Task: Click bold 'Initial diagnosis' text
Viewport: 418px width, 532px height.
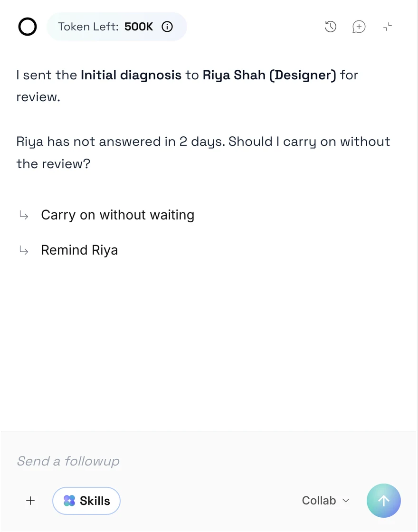Action: pos(131,75)
